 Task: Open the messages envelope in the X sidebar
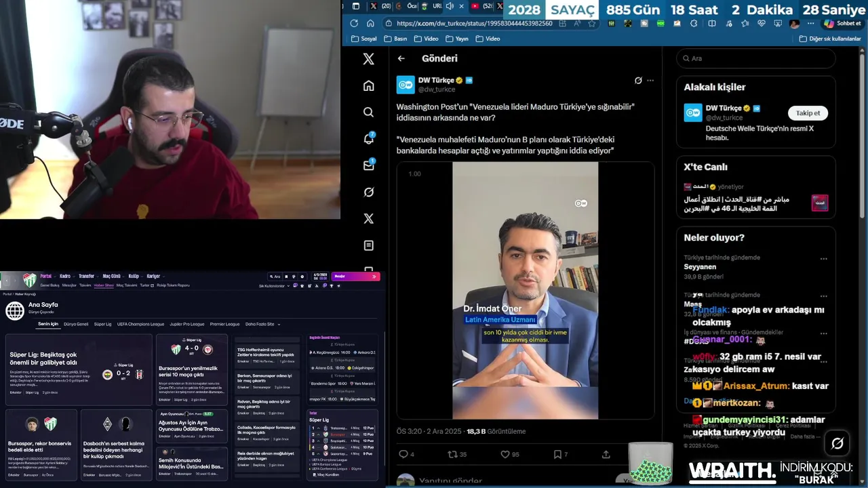pos(368,165)
